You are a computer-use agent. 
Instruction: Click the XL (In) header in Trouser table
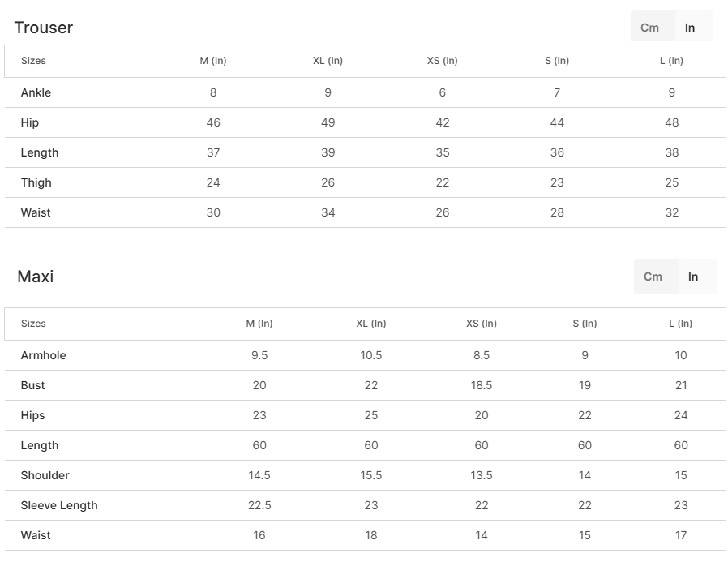tap(328, 61)
